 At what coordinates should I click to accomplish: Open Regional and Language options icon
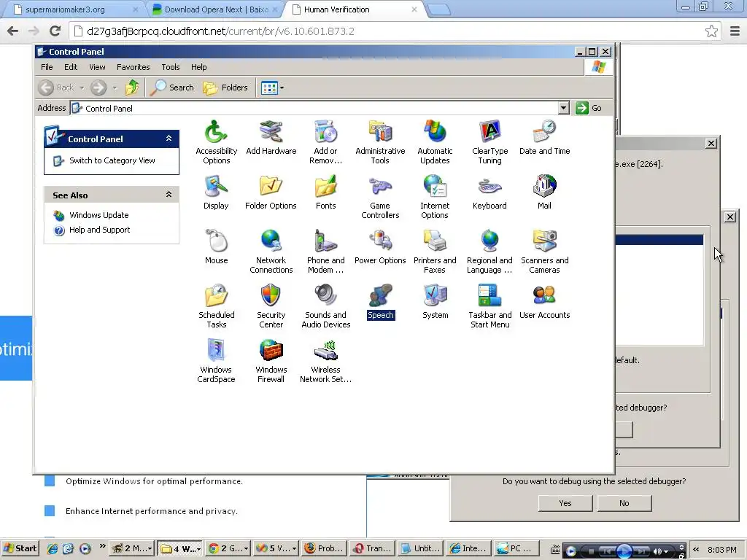coord(489,251)
